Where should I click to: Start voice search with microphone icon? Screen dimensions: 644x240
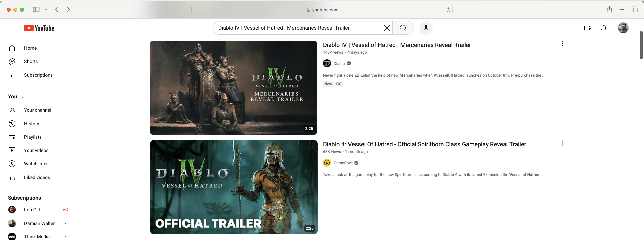point(426,28)
